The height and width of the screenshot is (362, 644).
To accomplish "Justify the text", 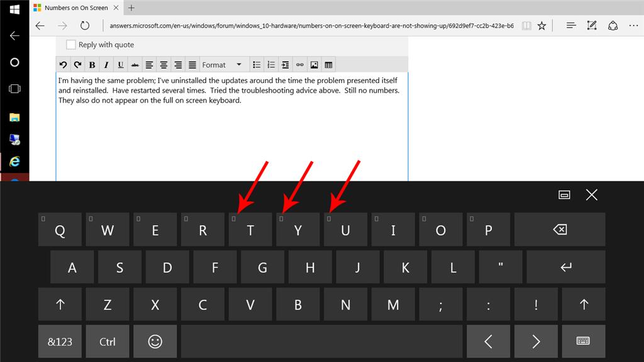I will coord(192,65).
